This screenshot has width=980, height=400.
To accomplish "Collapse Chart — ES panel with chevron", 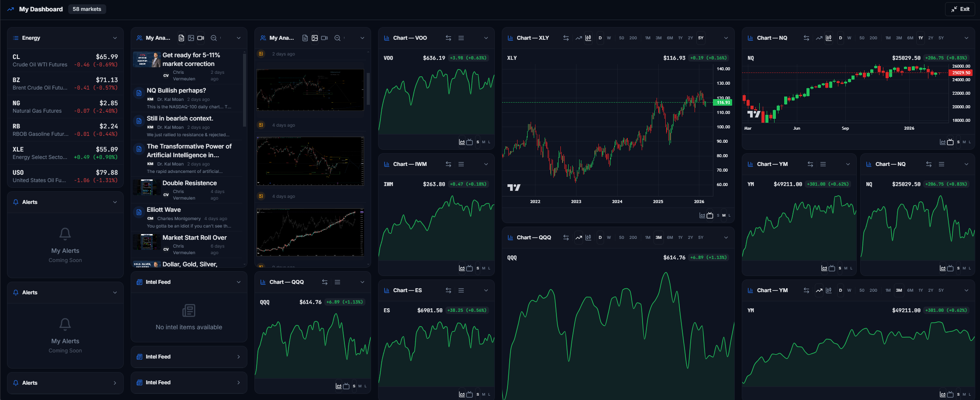I will pyautogui.click(x=486, y=290).
